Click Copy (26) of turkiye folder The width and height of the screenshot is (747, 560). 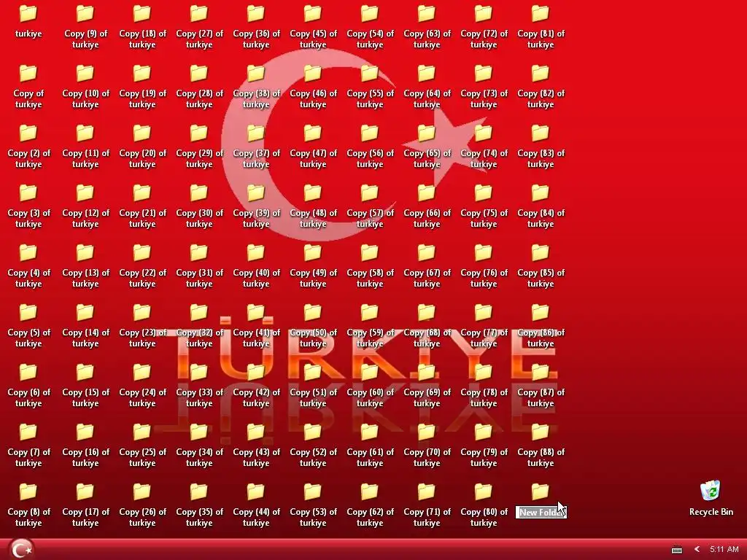click(142, 492)
